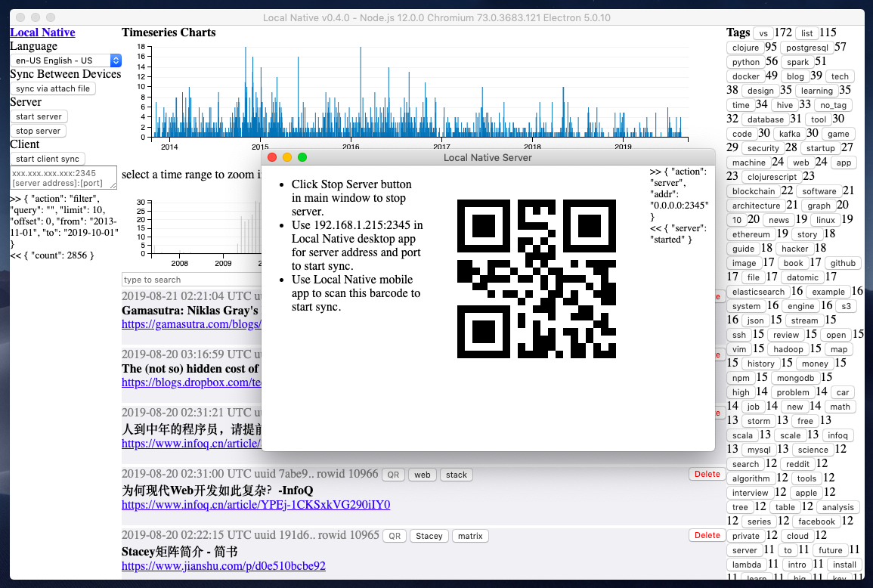Click the QR icon on rowid 10966 entry

(x=393, y=475)
